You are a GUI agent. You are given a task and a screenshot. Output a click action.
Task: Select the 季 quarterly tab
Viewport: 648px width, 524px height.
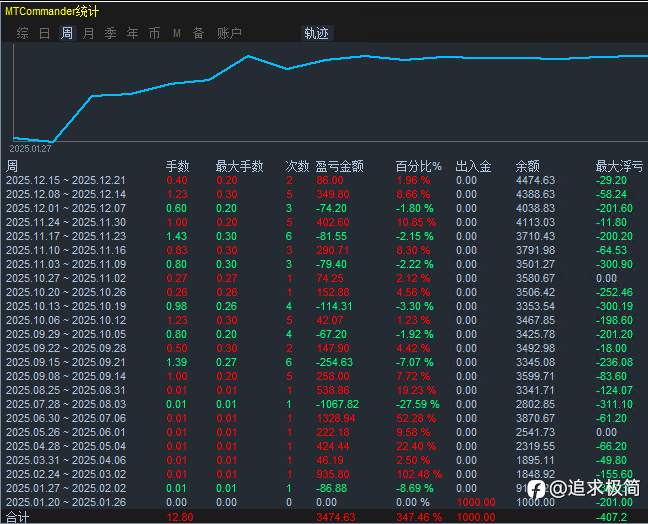(110, 33)
